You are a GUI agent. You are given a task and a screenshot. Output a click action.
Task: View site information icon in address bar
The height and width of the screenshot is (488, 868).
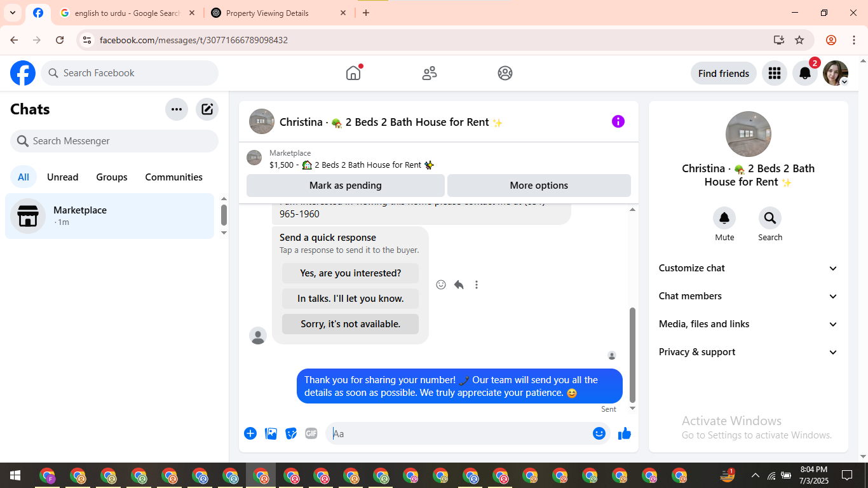click(x=88, y=40)
